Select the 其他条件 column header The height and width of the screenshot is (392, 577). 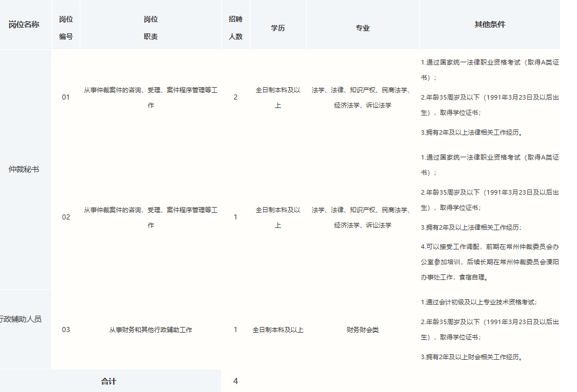489,25
